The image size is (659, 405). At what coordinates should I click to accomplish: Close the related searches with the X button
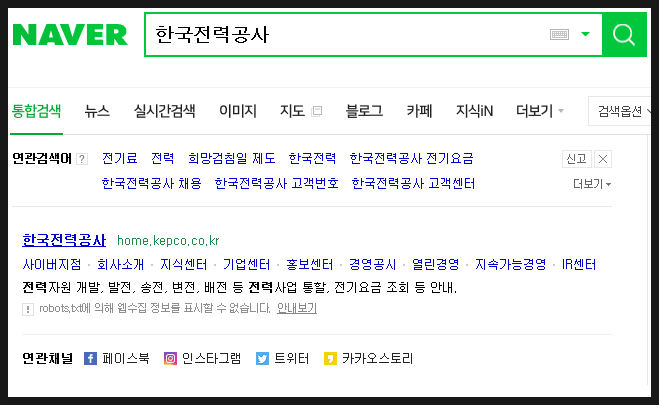point(603,159)
